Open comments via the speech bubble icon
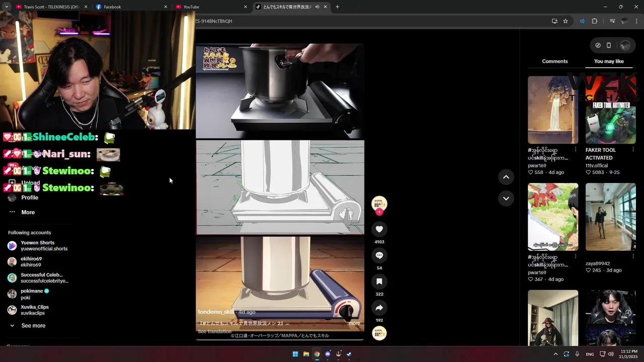644x362 pixels. 379,255
